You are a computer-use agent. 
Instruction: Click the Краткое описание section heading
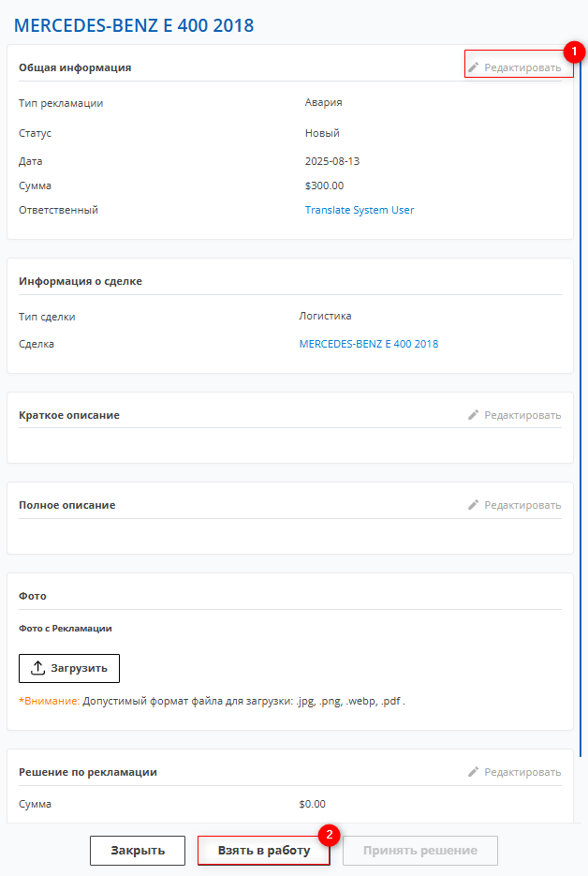(69, 415)
